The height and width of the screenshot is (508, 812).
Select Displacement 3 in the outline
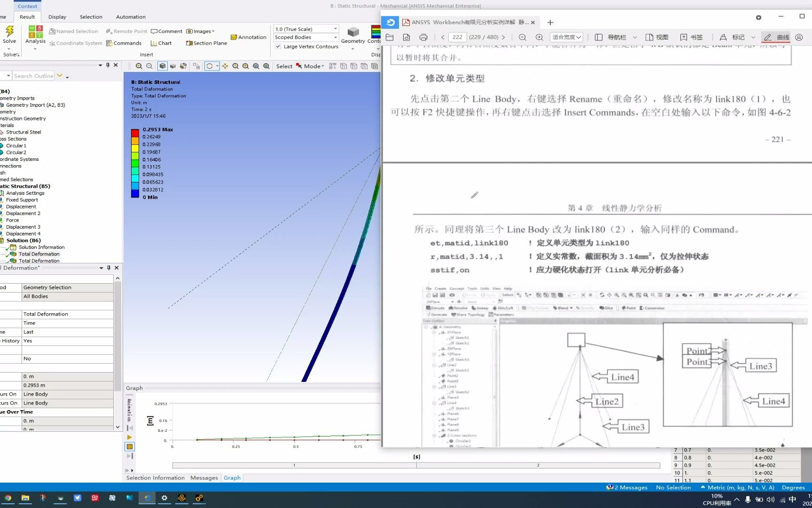point(23,227)
